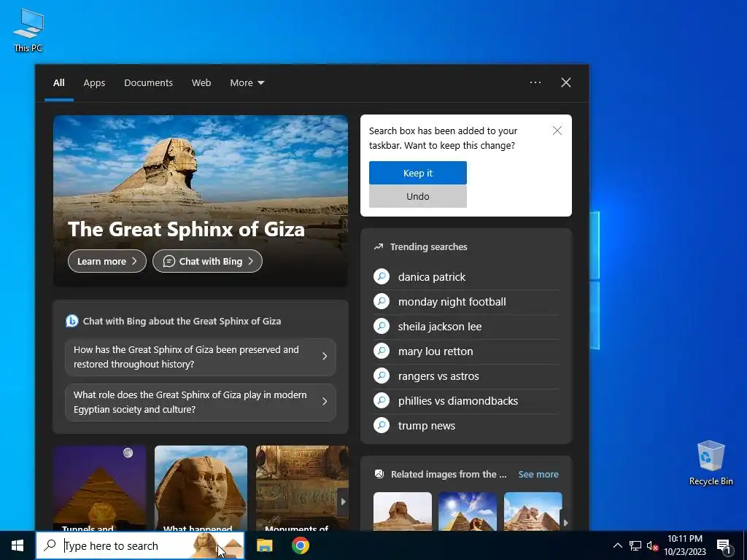Image resolution: width=747 pixels, height=560 pixels.
Task: Click the Sphinx illustration in the search box
Action: click(217, 546)
